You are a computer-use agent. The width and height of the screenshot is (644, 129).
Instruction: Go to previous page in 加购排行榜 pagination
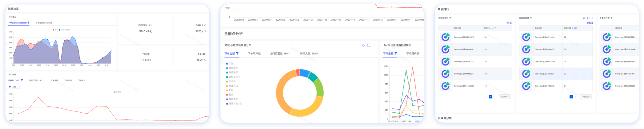[567, 97]
